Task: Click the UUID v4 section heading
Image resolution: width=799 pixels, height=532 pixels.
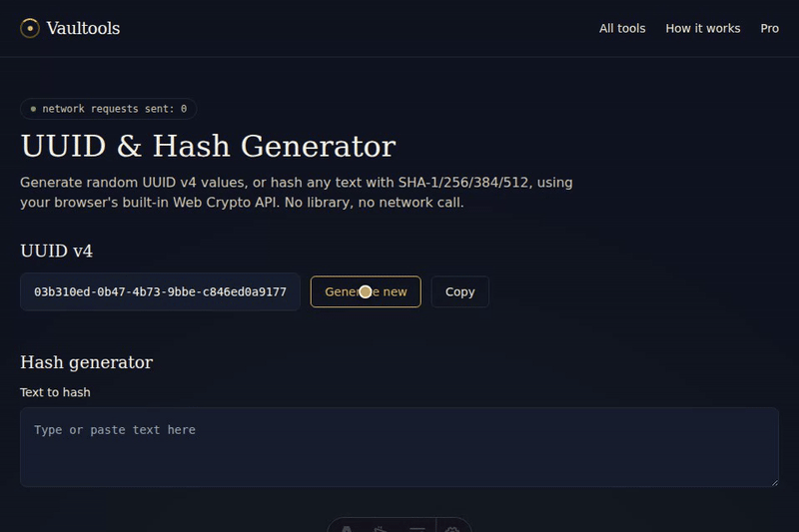Action: pos(57,251)
